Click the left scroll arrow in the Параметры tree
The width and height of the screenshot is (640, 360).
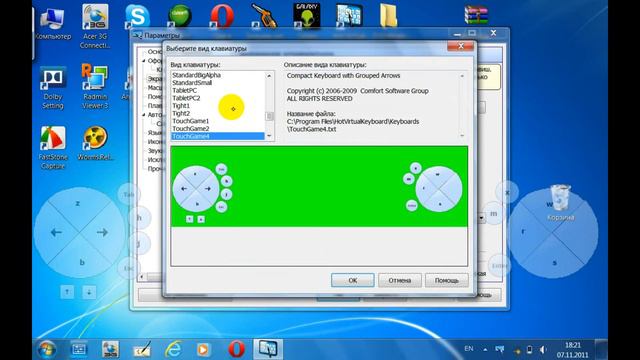tap(142, 277)
